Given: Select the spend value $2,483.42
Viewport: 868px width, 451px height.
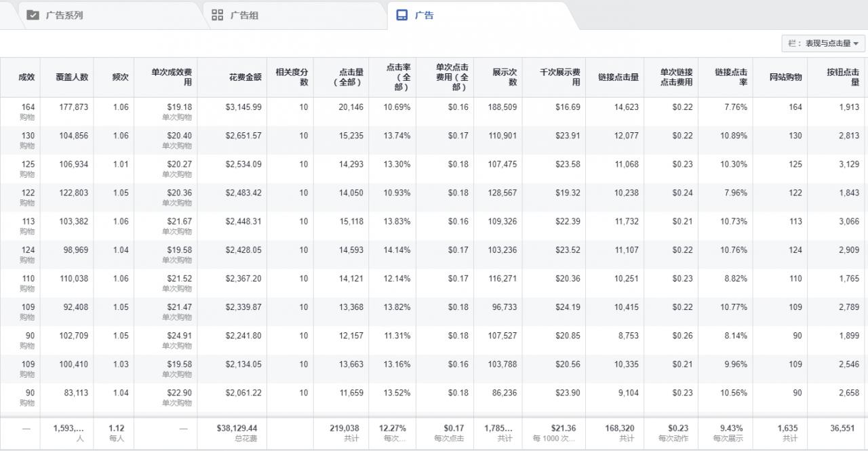Looking at the screenshot, I should pyautogui.click(x=243, y=193).
